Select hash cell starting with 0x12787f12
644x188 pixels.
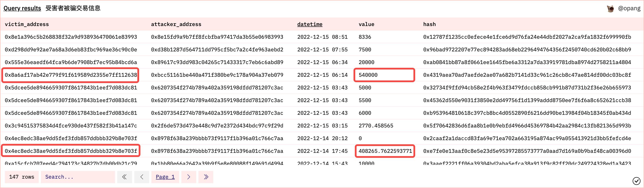tap(527, 37)
